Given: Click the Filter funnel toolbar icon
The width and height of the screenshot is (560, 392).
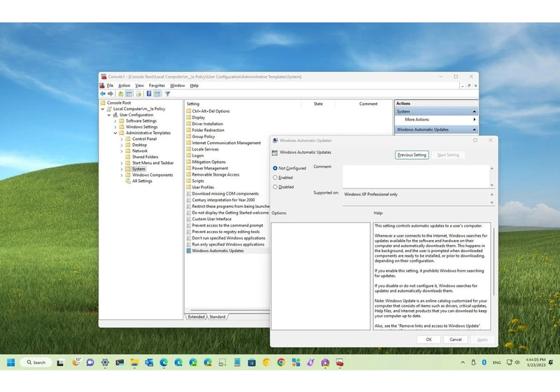Looking at the screenshot, I should (x=167, y=94).
